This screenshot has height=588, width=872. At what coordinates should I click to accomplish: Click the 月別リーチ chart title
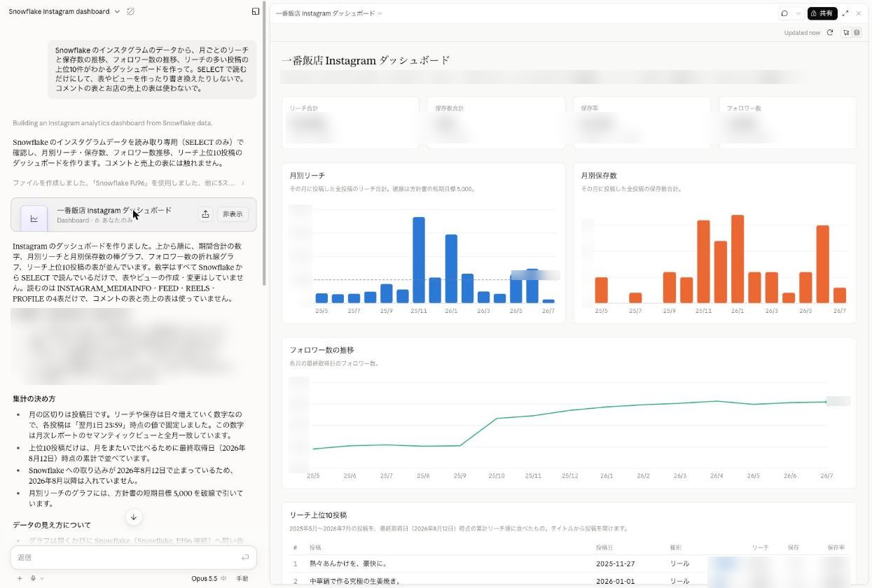pos(307,176)
